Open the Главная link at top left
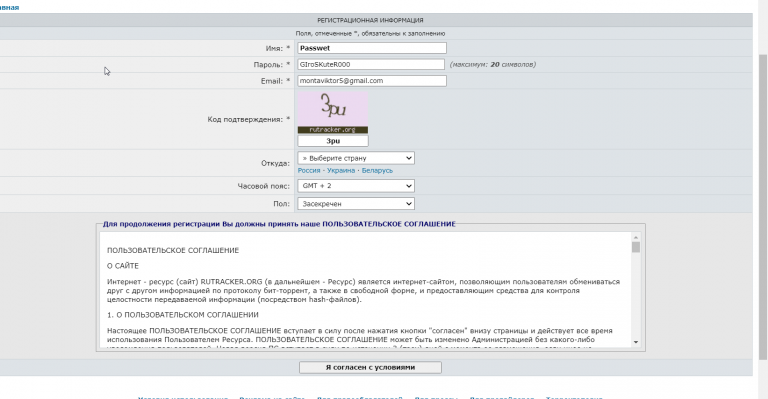Screen dimensions: 768x399 pos(9,7)
